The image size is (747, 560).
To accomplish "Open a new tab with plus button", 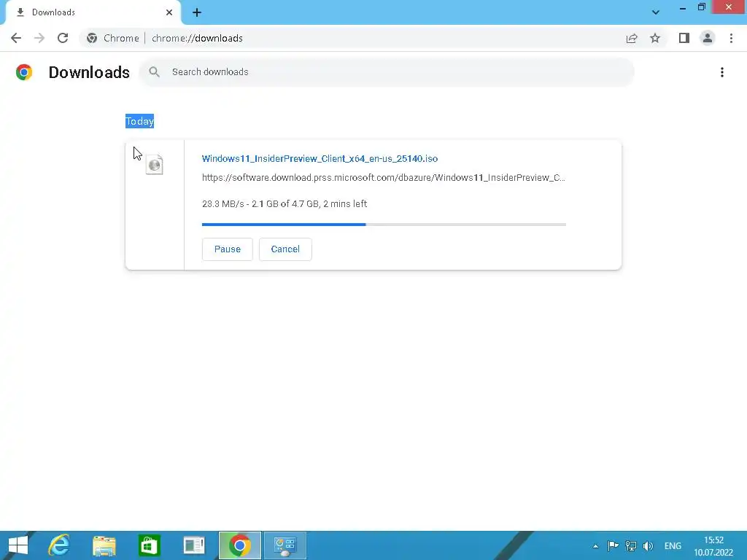I will point(197,12).
